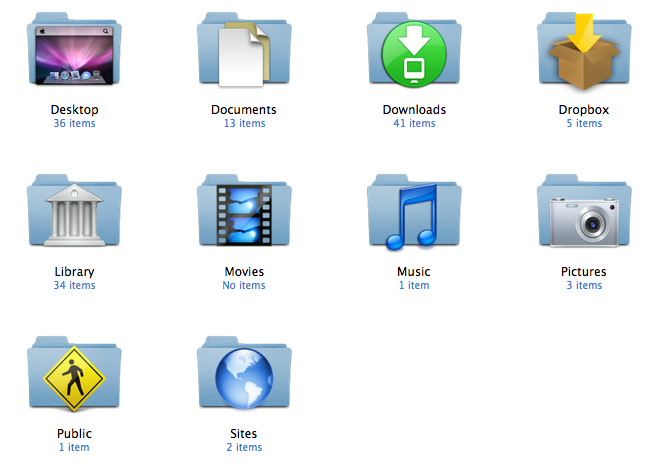Click the "5 items" count text
This screenshot has height=473, width=664.
584,123
